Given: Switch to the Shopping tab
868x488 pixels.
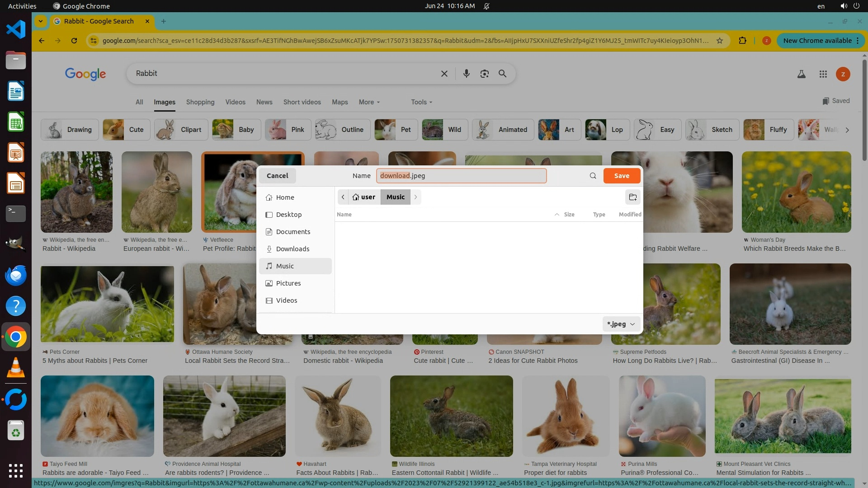Looking at the screenshot, I should click(x=200, y=102).
